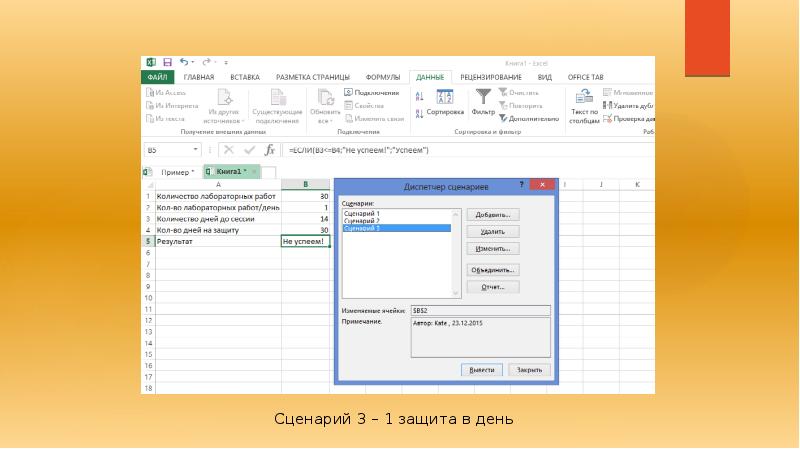Click the sort A to Z ascending icon
This screenshot has height=449, width=800.
point(419,96)
